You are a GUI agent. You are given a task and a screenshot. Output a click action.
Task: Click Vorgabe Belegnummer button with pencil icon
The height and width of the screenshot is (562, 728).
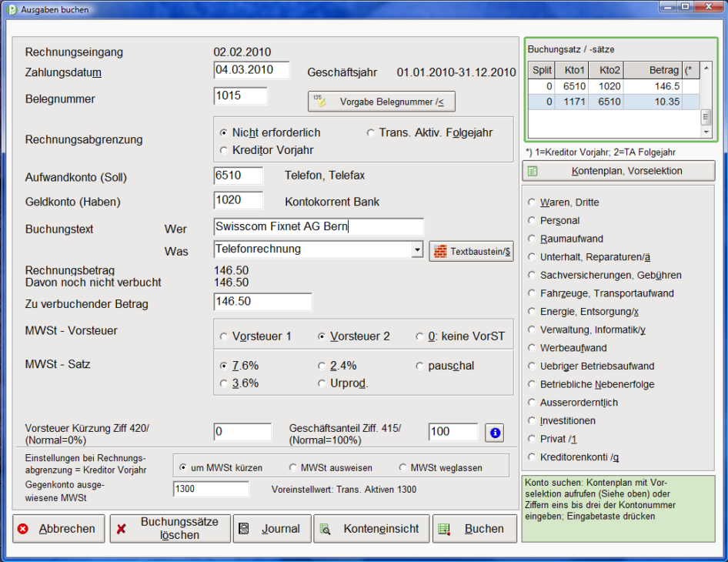click(381, 102)
